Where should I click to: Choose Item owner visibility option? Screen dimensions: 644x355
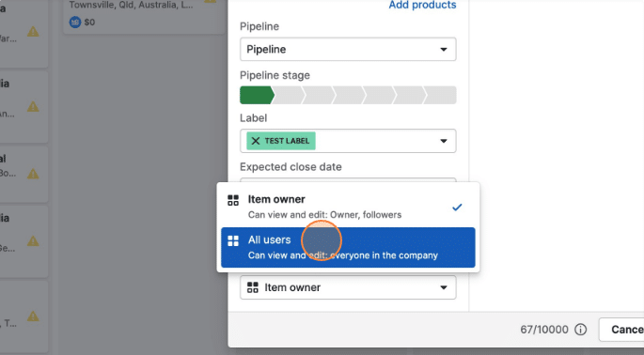348,207
